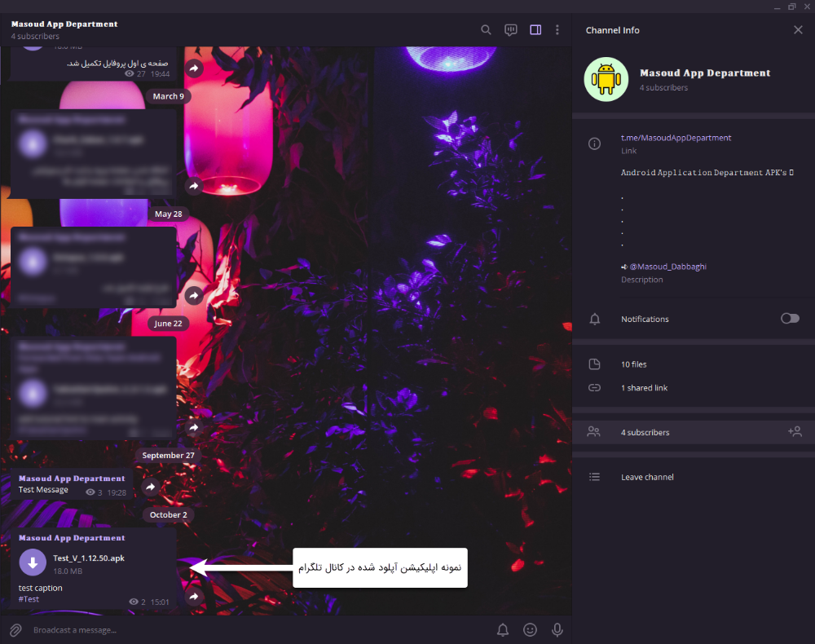Open the 4 subscribers list in Channel Info
Screen dimensions: 815x644
click(x=694, y=432)
